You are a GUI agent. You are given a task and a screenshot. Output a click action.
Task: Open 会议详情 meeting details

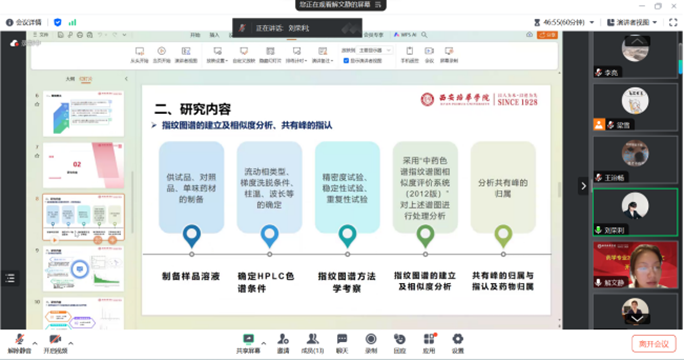24,22
